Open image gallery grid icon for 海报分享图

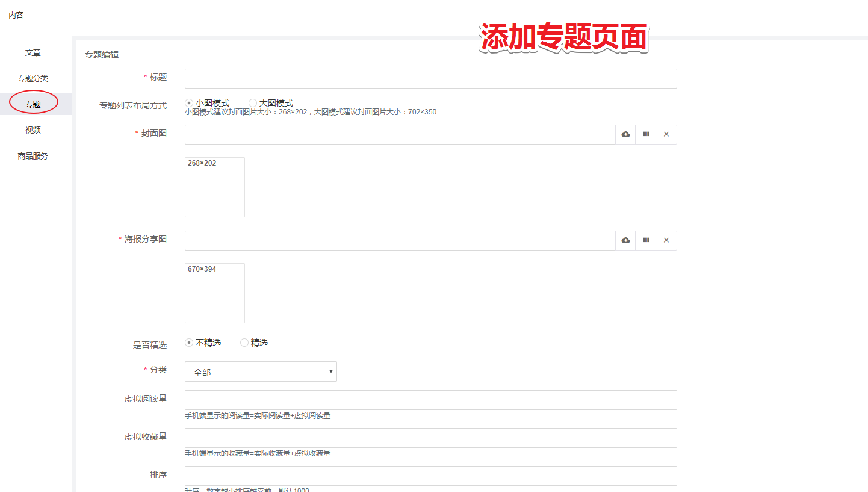646,240
